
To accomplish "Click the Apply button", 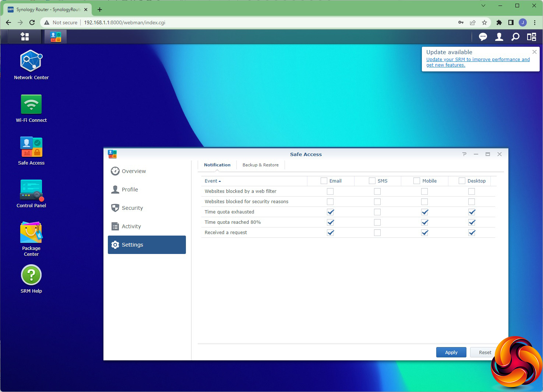I will point(451,352).
